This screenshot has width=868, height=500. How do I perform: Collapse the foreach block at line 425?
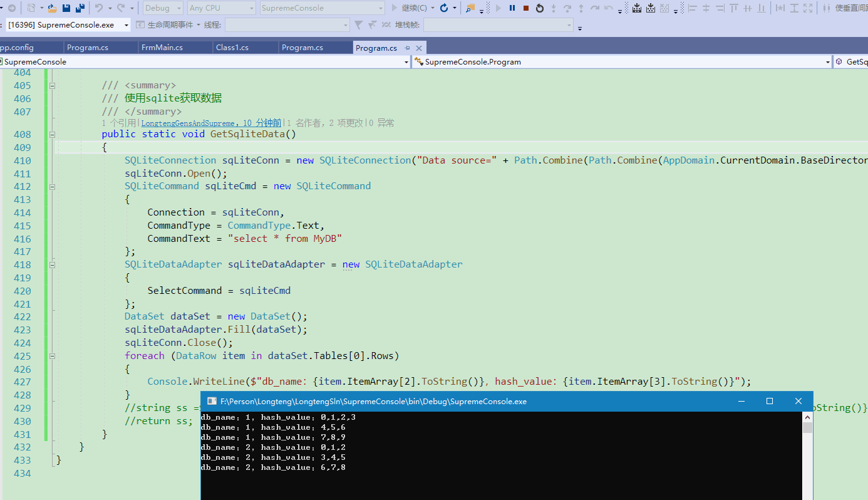(53, 356)
